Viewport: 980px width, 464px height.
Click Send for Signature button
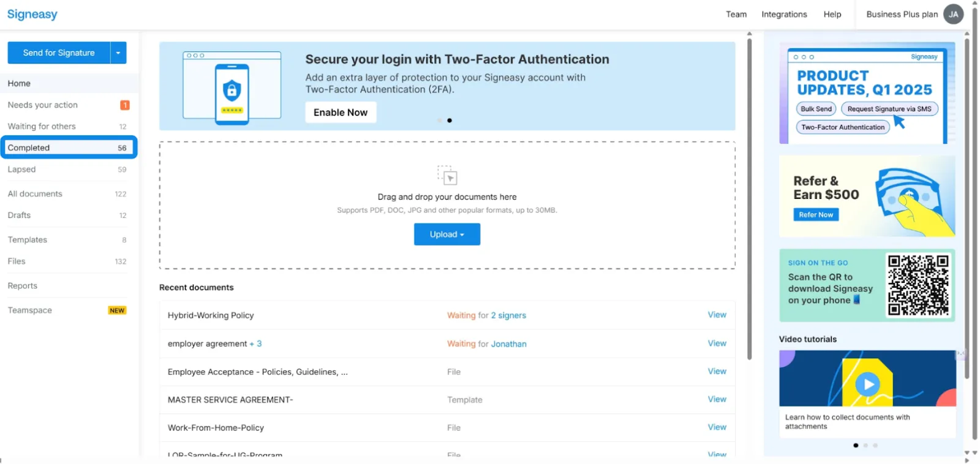(x=59, y=53)
